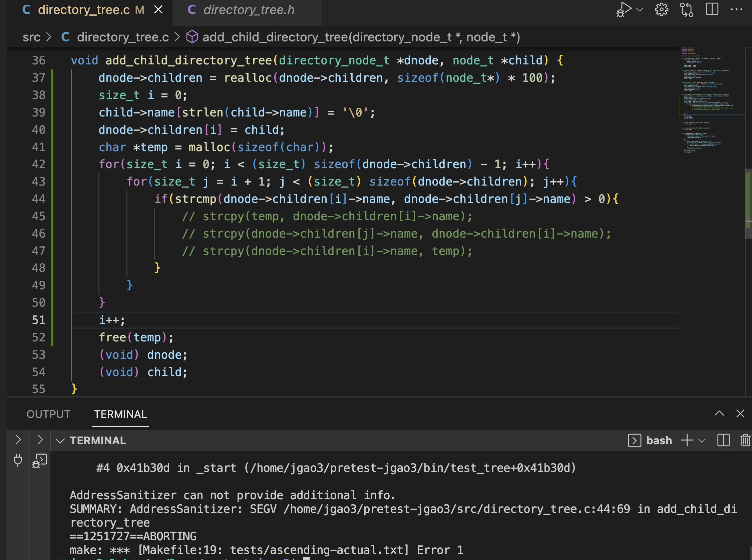Create a new terminal with the plus icon

click(x=687, y=440)
